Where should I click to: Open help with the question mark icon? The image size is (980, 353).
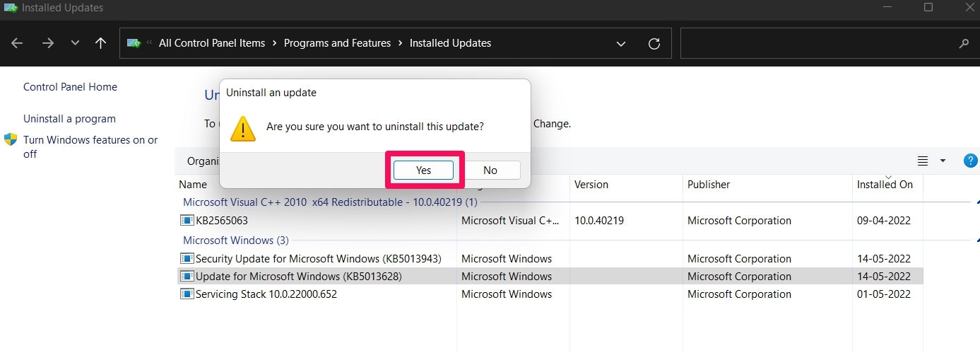click(x=971, y=161)
